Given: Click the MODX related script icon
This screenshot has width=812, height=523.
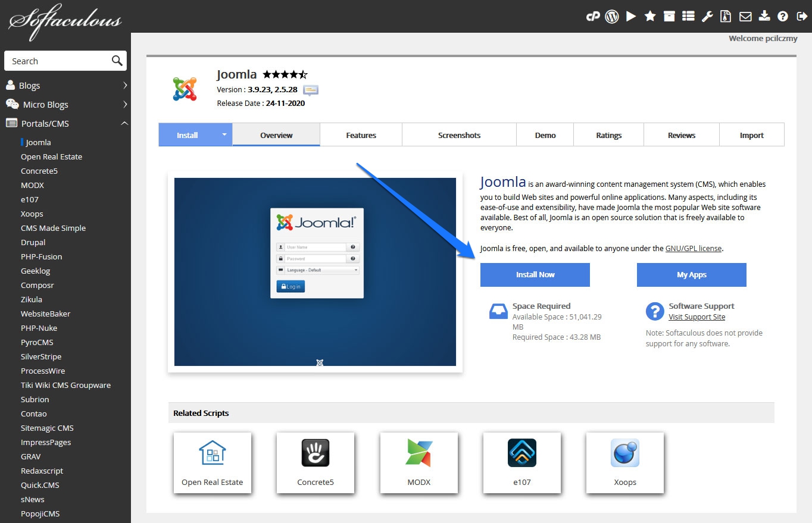Looking at the screenshot, I should pos(419,453).
